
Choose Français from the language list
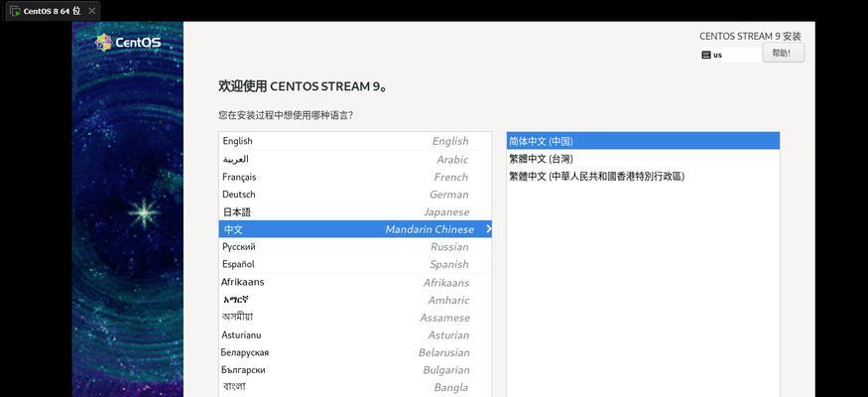pyautogui.click(x=355, y=177)
